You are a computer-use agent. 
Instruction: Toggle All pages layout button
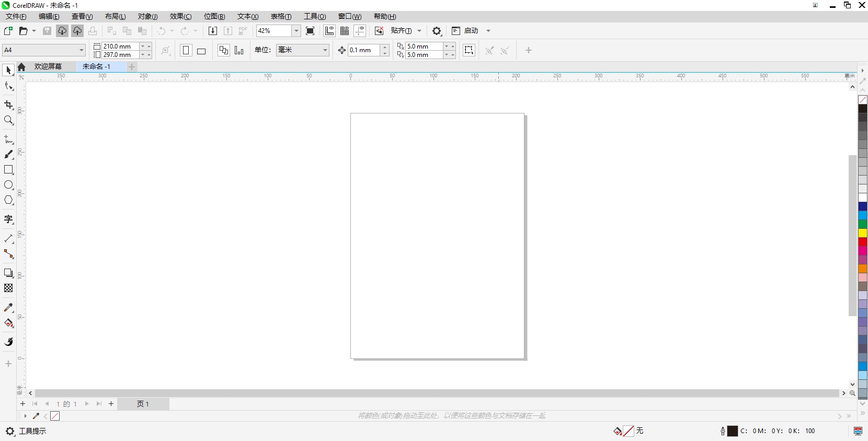coord(224,50)
